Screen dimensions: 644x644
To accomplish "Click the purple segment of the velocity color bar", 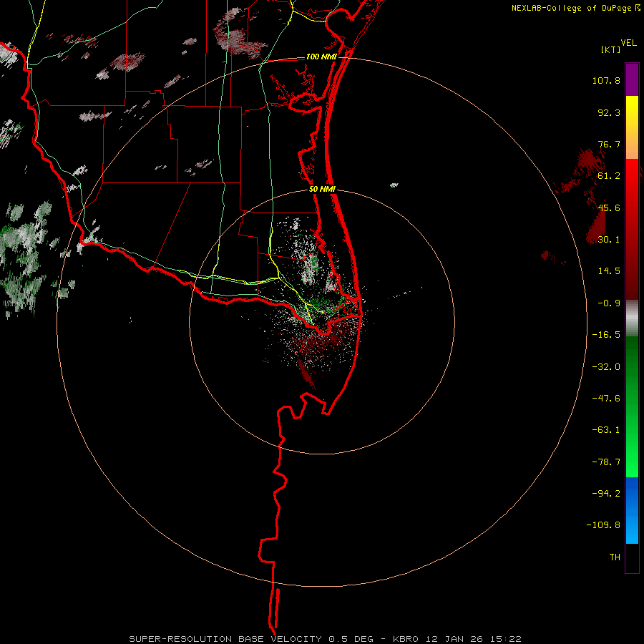I will (632, 79).
